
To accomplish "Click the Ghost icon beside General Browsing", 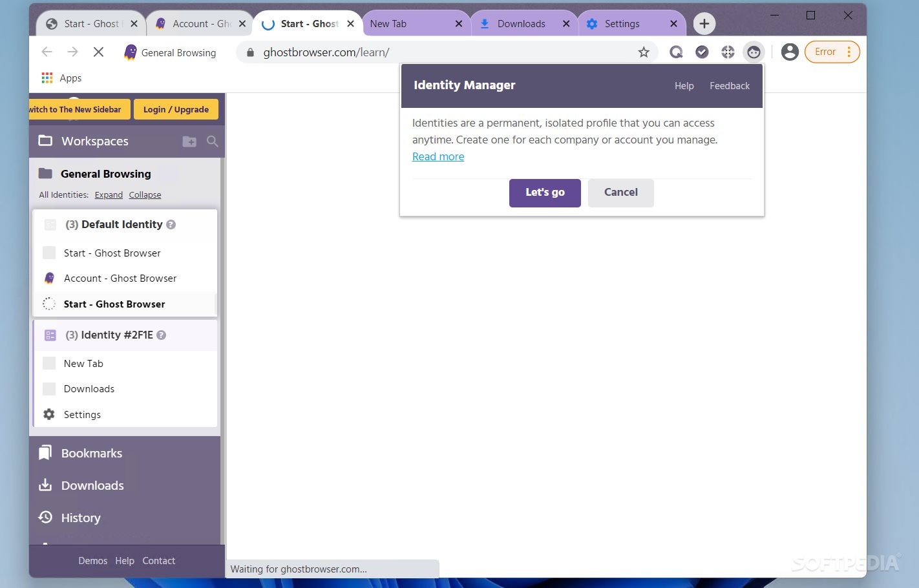I will 131,52.
